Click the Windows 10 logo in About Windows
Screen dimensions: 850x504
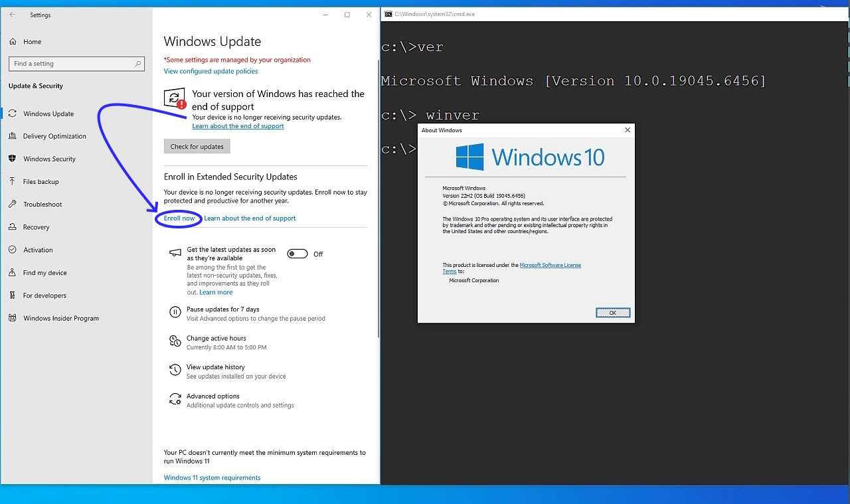(x=469, y=157)
